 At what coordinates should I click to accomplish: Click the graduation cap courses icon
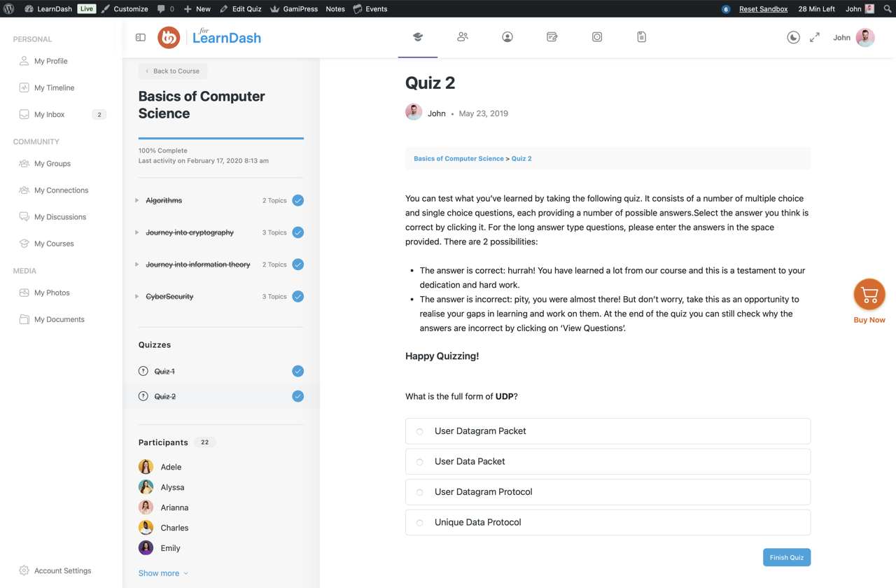coord(418,37)
